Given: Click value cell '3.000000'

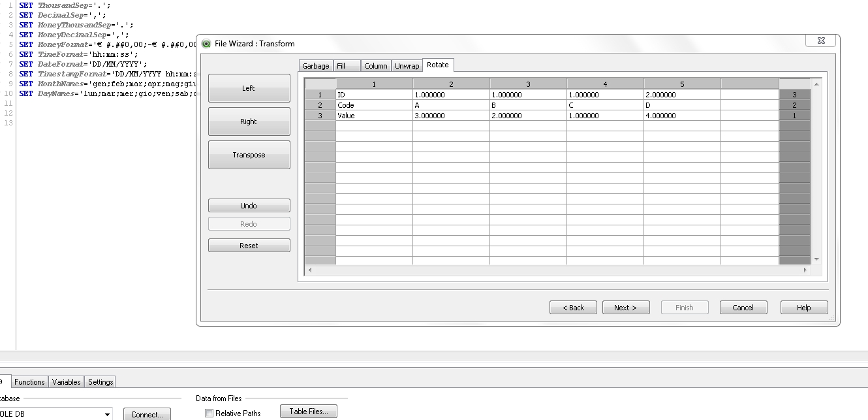Looking at the screenshot, I should tap(451, 116).
